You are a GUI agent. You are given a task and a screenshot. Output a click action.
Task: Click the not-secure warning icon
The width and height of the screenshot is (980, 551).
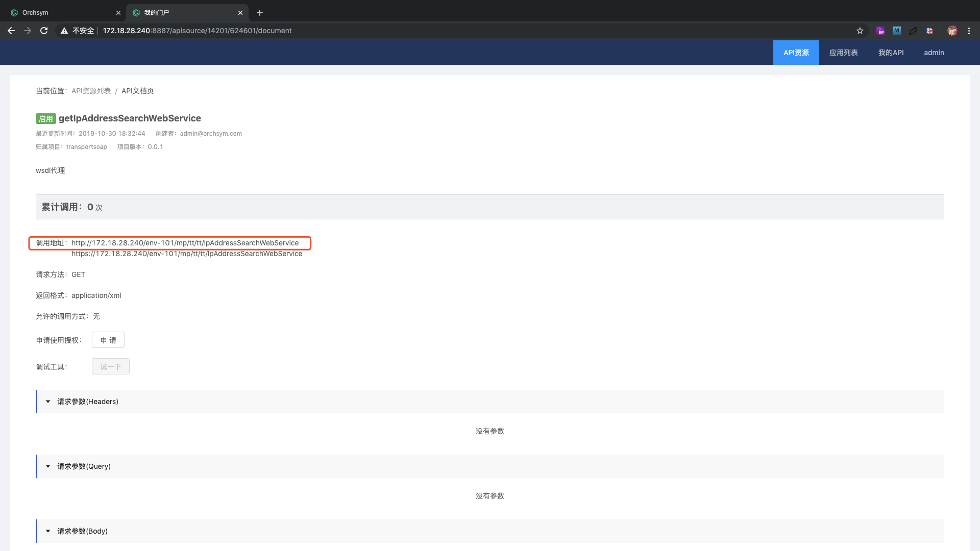[64, 31]
